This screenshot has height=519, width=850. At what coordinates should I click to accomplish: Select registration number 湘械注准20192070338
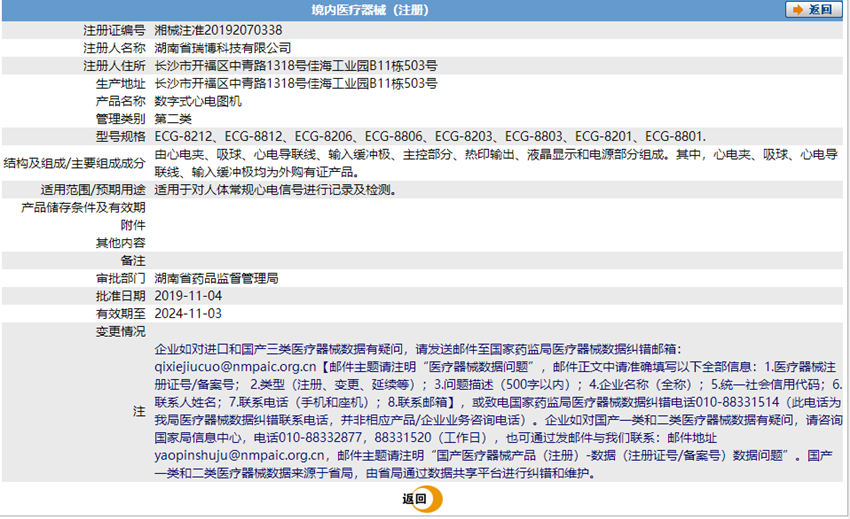click(x=218, y=30)
